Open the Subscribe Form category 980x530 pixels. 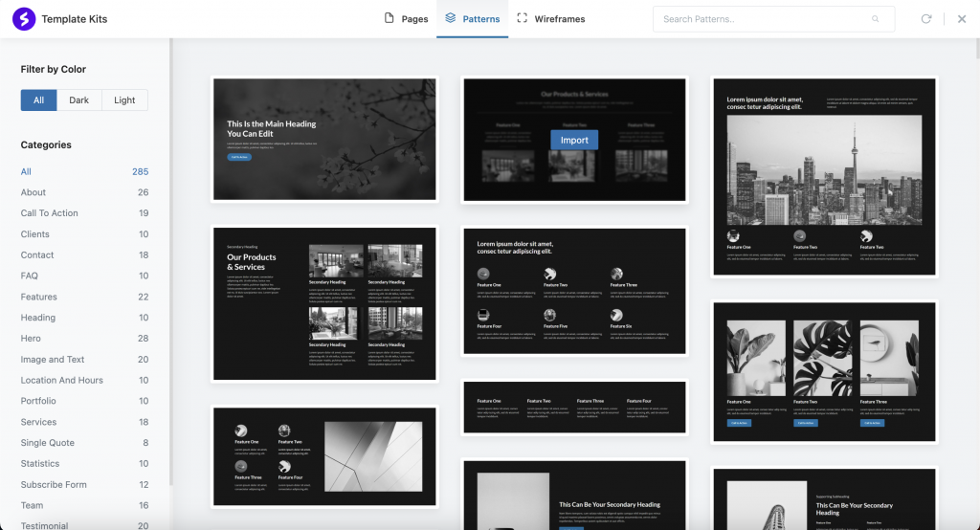tap(84, 484)
